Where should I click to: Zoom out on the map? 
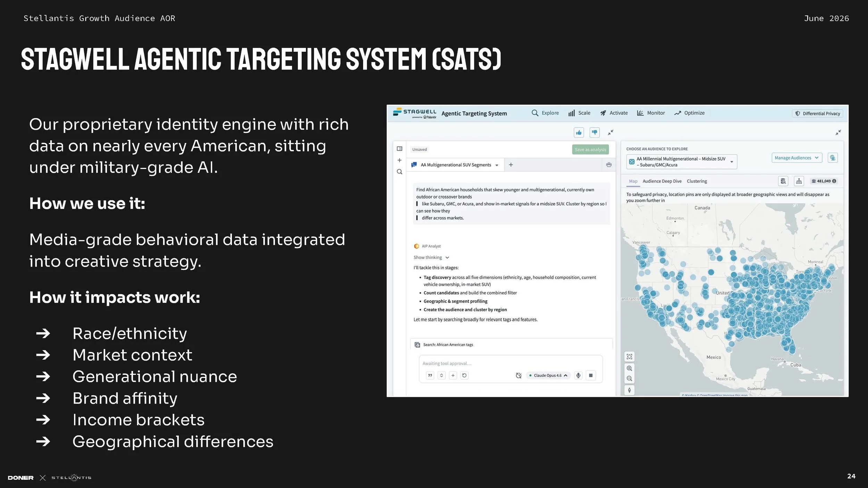tap(629, 379)
